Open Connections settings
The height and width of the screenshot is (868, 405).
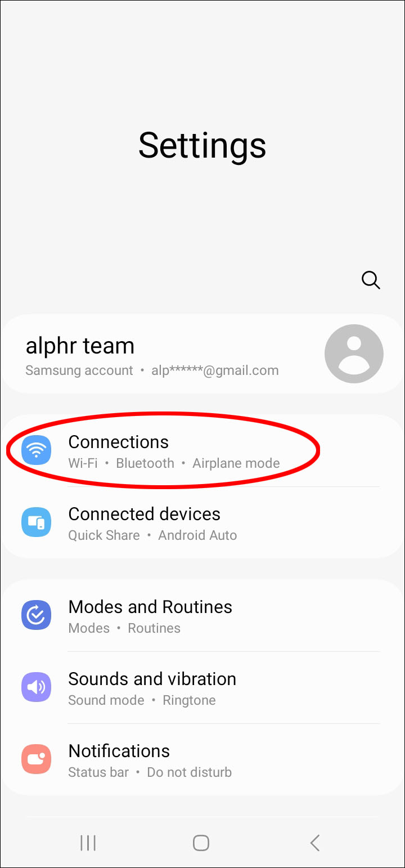202,451
